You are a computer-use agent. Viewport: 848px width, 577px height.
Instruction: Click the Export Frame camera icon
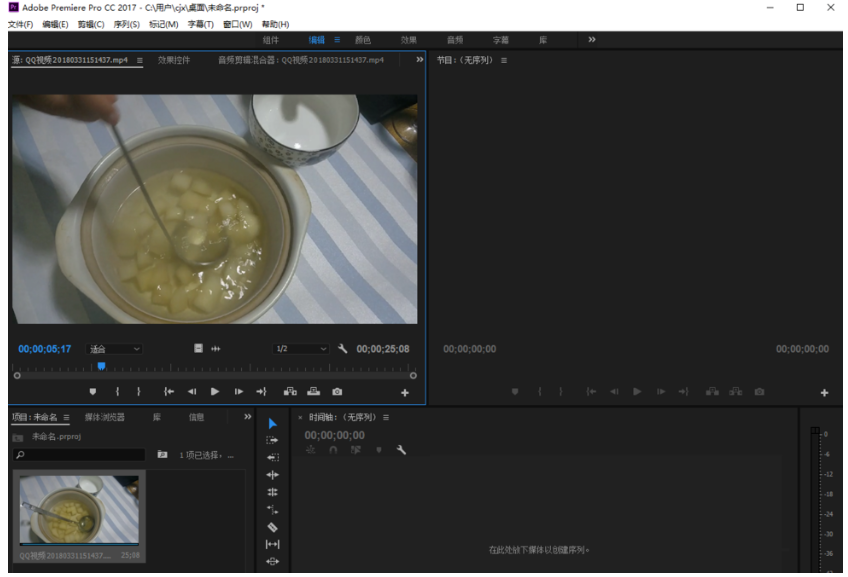pos(336,391)
